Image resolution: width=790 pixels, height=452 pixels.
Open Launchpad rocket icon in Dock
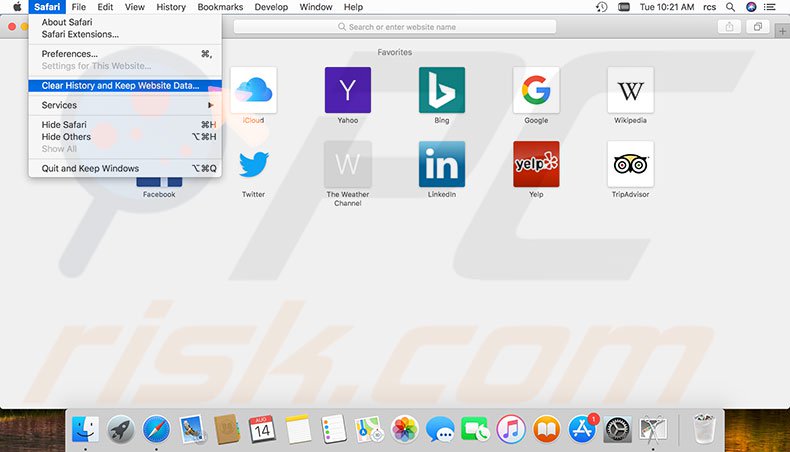(120, 429)
